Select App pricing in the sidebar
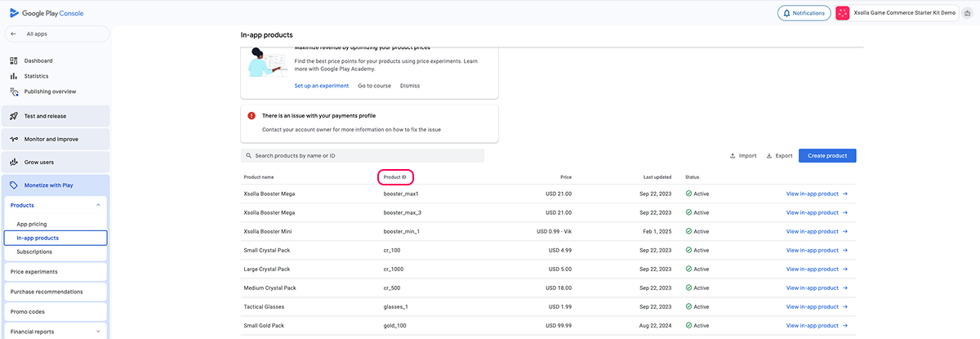The image size is (980, 339). point(32,224)
